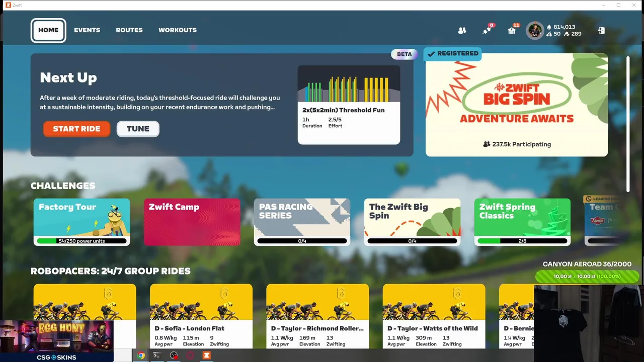This screenshot has width=644, height=362.
Task: Open the ROUTES tab
Action: point(129,30)
